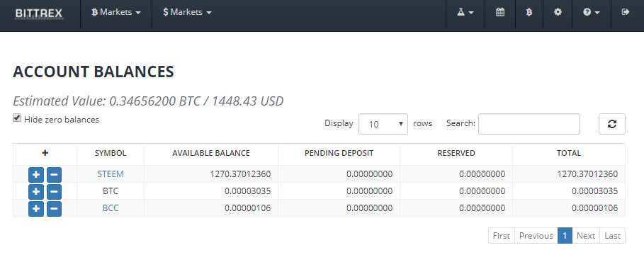Focus the Search input field

tap(529, 124)
